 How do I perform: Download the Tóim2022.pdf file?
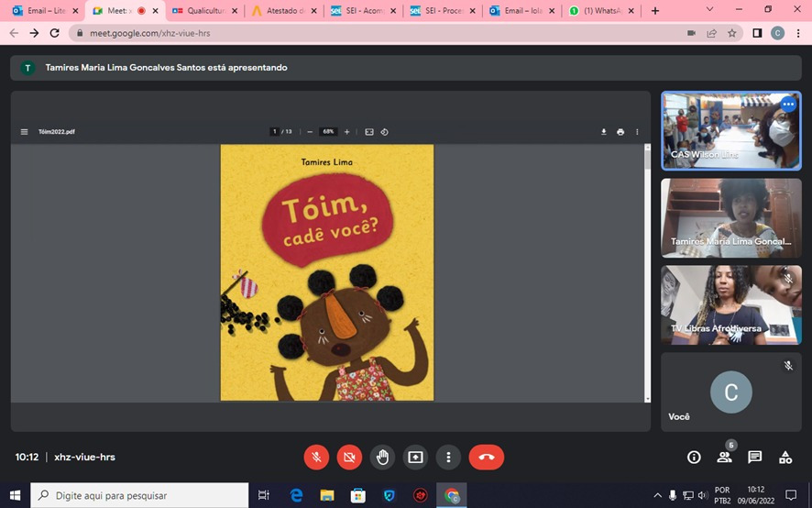603,132
